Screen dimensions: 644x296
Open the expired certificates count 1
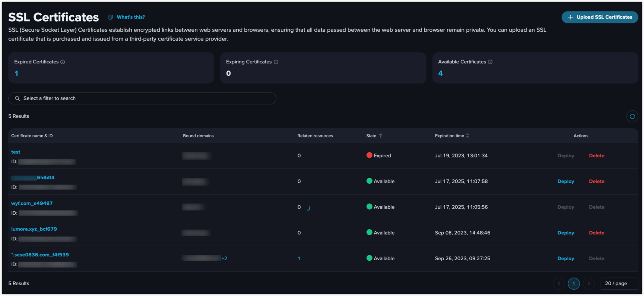[x=16, y=73]
